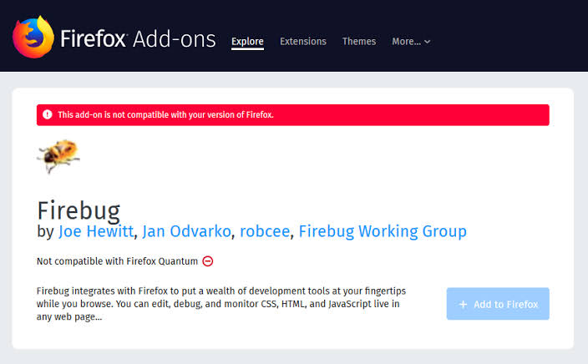Click the red not-compatible circle icon
Viewport: 588px width, 364px height.
click(x=208, y=261)
